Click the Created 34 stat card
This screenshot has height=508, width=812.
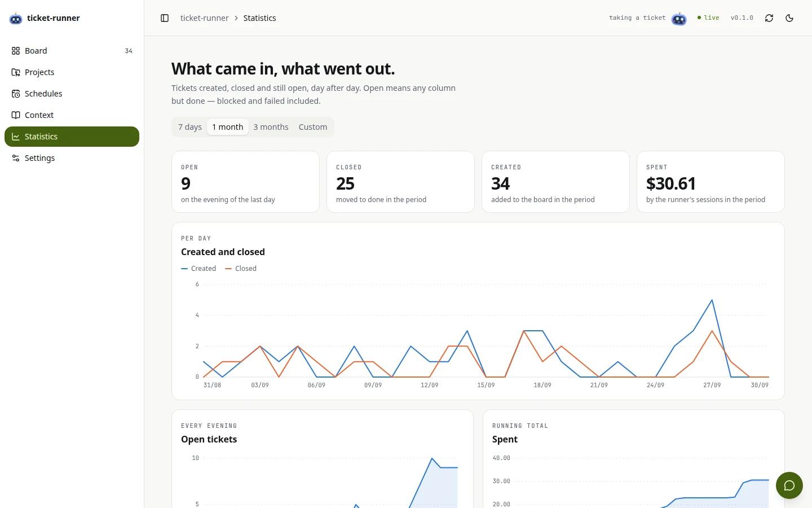(x=555, y=182)
